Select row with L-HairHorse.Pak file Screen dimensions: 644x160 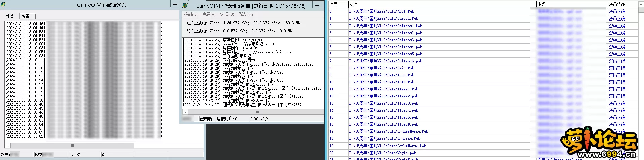[x=483, y=131]
